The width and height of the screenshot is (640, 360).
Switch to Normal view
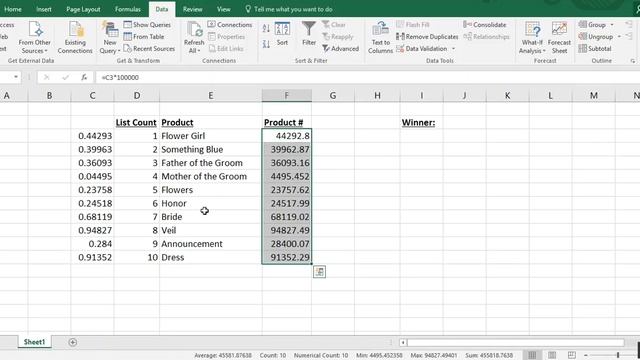(x=532, y=355)
